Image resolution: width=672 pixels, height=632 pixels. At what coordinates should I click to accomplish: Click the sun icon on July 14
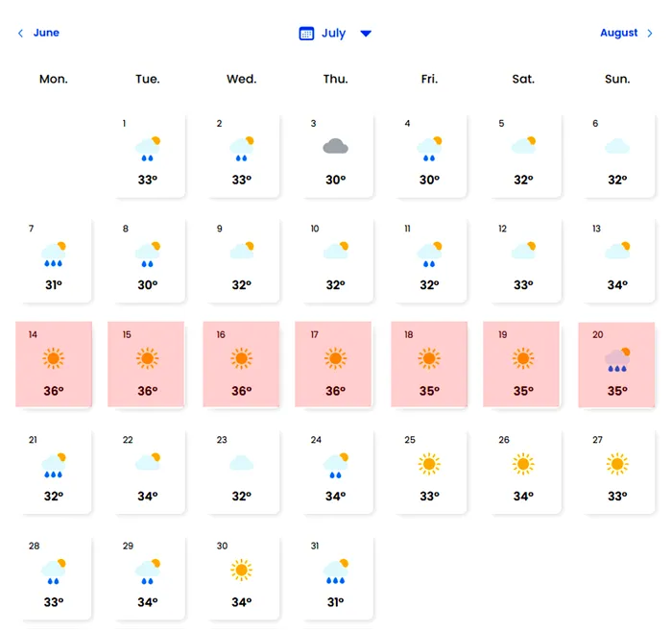click(53, 359)
